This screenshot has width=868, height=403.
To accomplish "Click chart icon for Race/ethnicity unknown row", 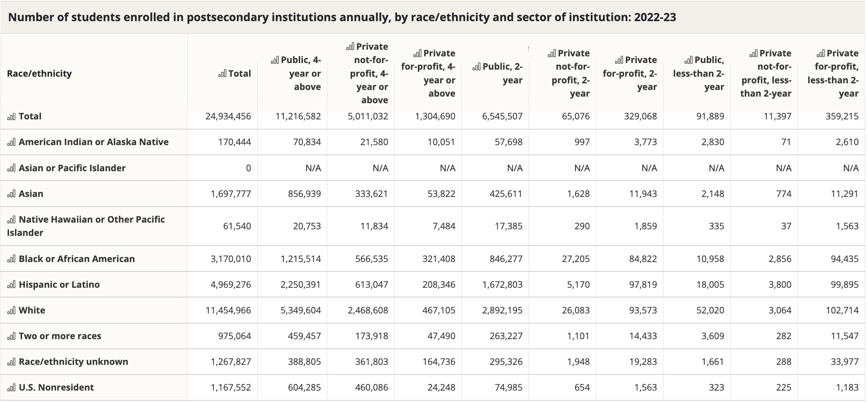I will tap(11, 362).
